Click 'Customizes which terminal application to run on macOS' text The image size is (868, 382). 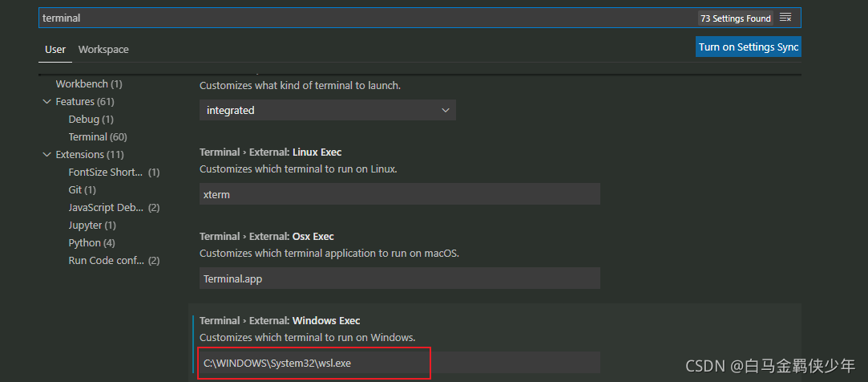coord(329,254)
